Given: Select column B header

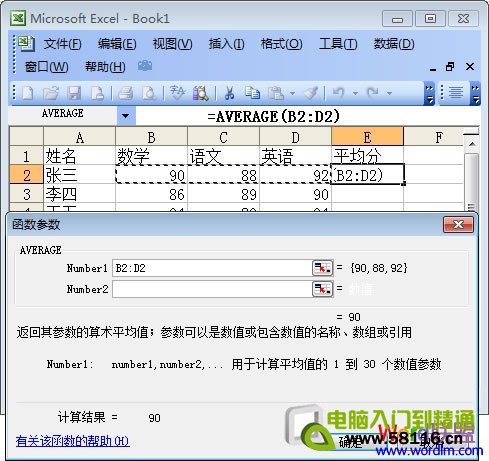Looking at the screenshot, I should 151,137.
